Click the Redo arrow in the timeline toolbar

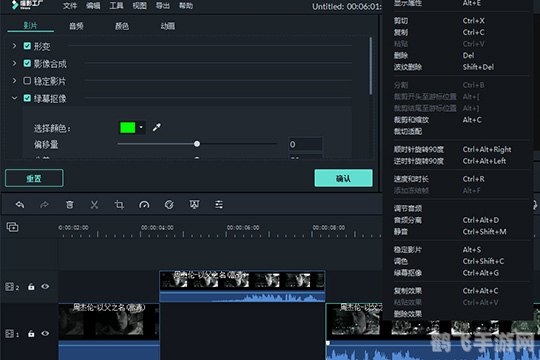tap(44, 205)
